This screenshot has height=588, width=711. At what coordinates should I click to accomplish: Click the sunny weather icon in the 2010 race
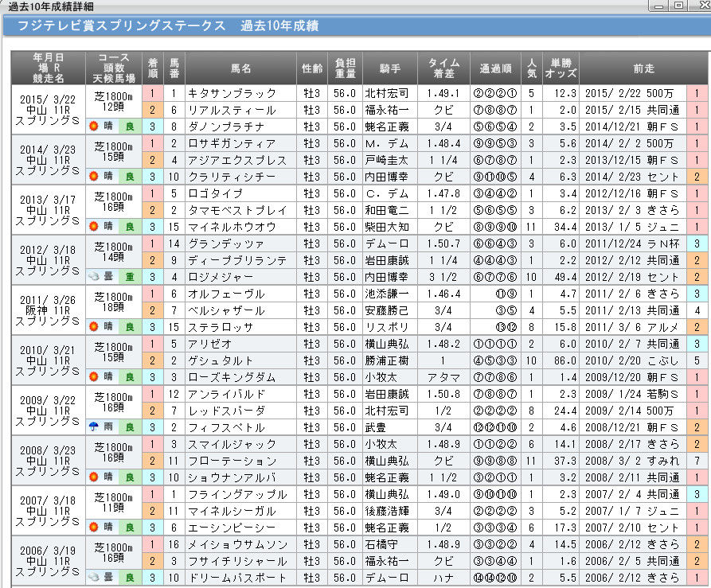tap(94, 376)
